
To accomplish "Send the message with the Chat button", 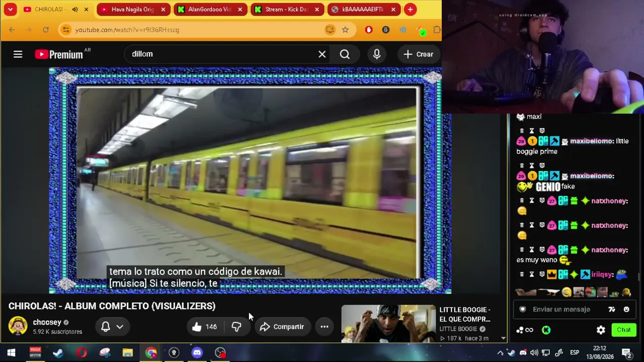I will tap(624, 330).
